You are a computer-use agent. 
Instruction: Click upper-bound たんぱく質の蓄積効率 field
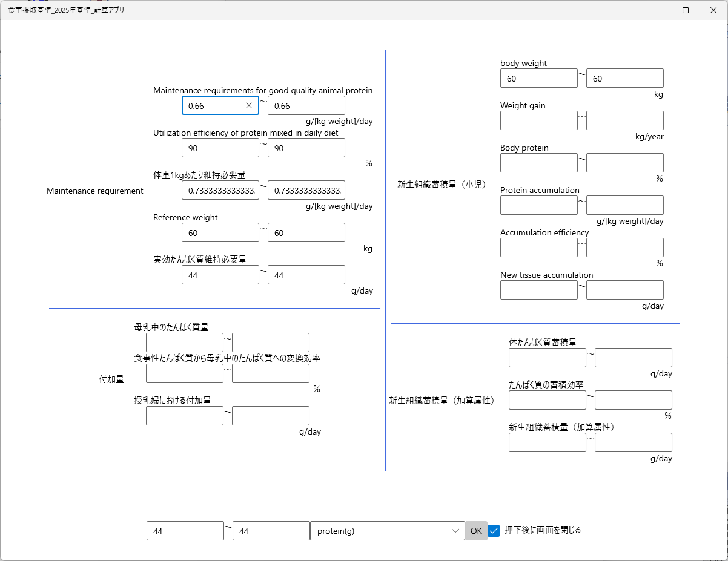point(634,400)
